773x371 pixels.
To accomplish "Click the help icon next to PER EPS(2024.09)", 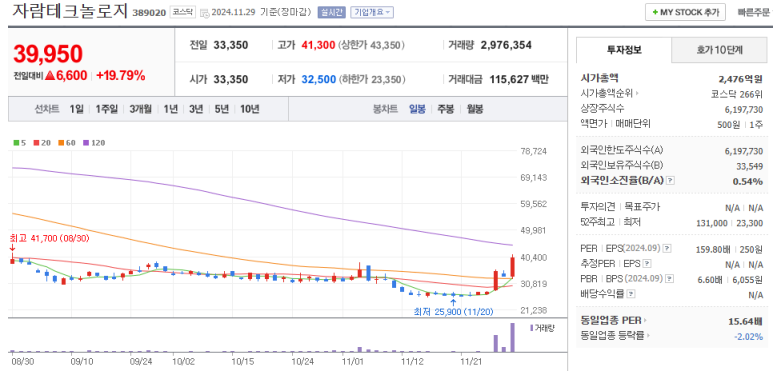I will coord(667,248).
